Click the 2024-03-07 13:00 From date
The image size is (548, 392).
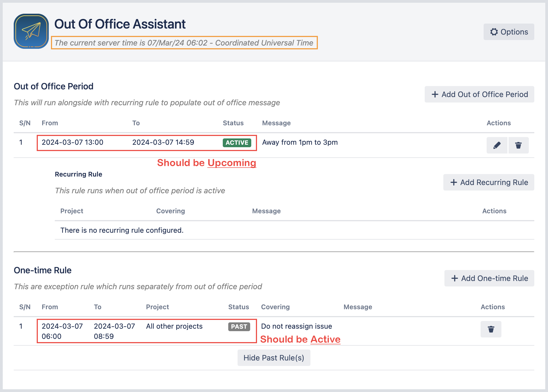pyautogui.click(x=72, y=142)
